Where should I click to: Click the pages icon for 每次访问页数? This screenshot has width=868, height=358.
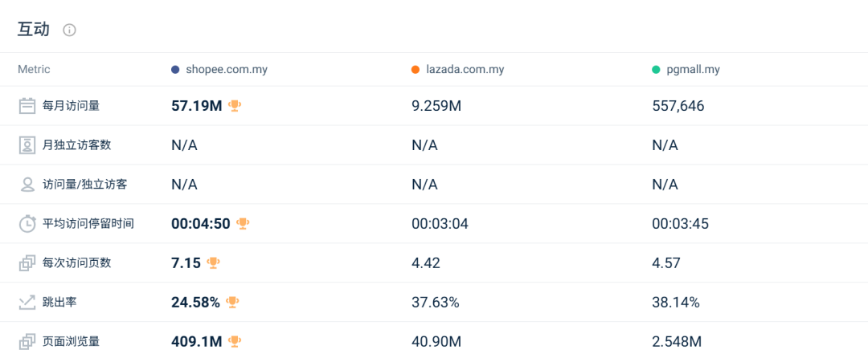coord(27,262)
